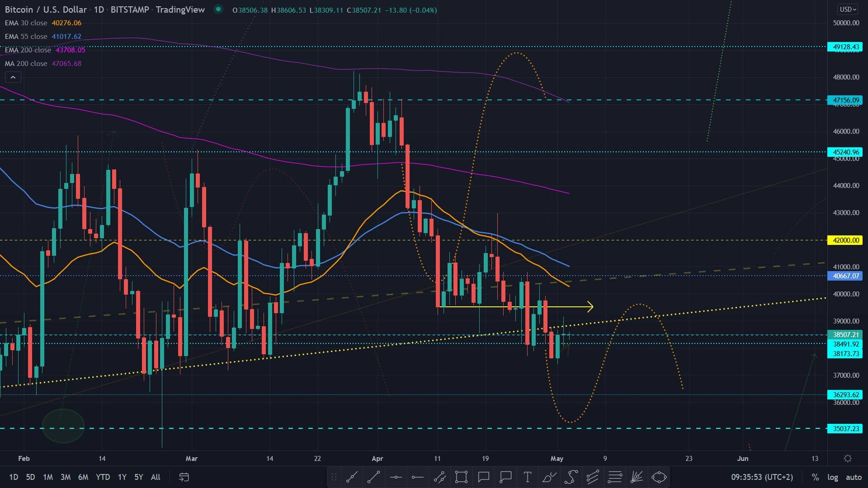Screen dimensions: 868x488
Task: Toggle auto scale
Action: (x=854, y=477)
